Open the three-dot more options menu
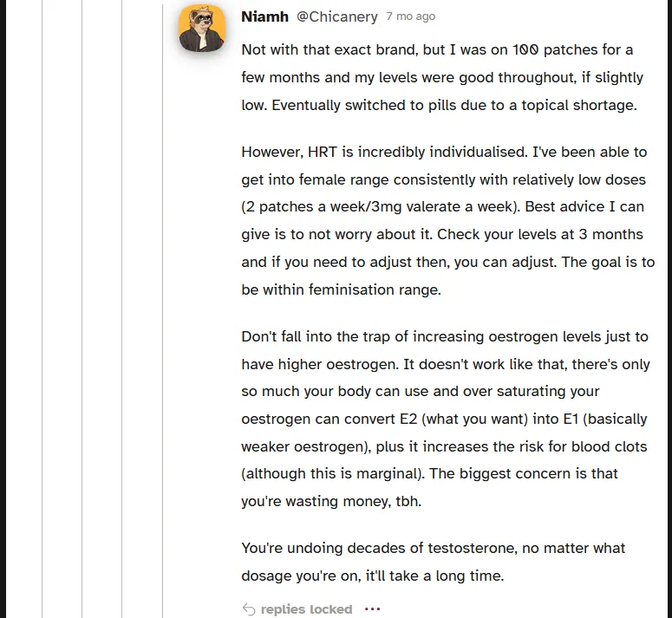The image size is (672, 618). click(x=372, y=609)
